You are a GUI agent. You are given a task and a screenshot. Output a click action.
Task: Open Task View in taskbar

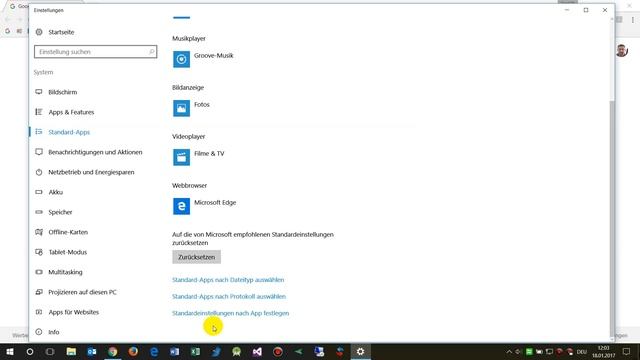[x=50, y=351]
